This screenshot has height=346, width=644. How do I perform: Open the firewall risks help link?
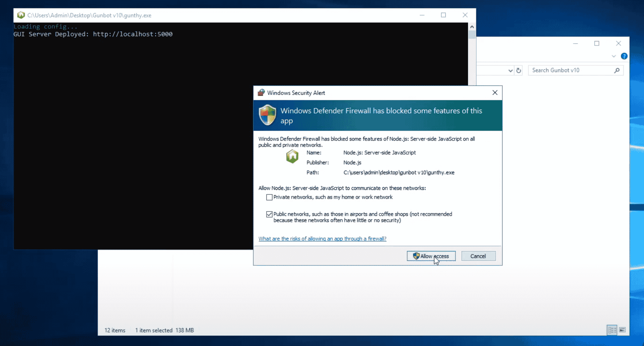[322, 239]
